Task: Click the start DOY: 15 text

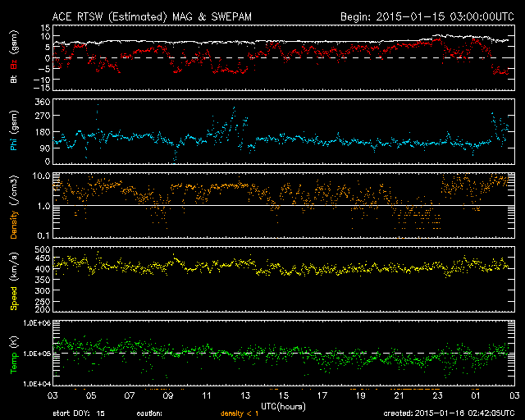Action: [x=80, y=413]
